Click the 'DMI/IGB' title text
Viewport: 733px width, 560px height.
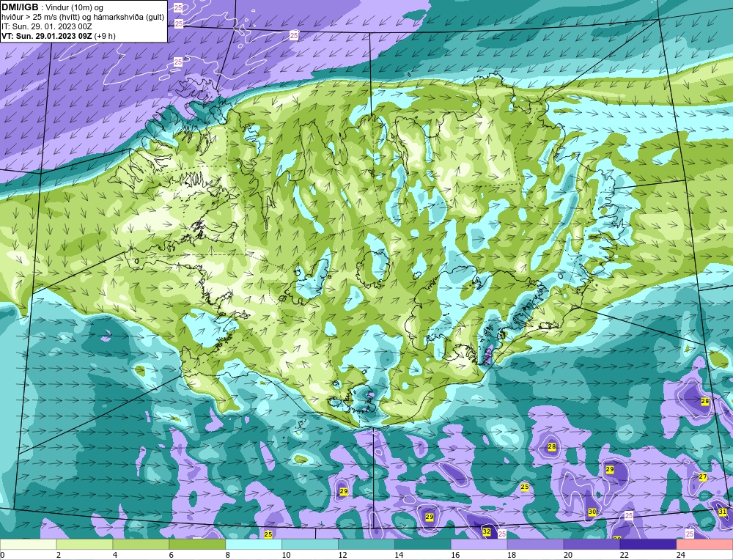point(20,7)
